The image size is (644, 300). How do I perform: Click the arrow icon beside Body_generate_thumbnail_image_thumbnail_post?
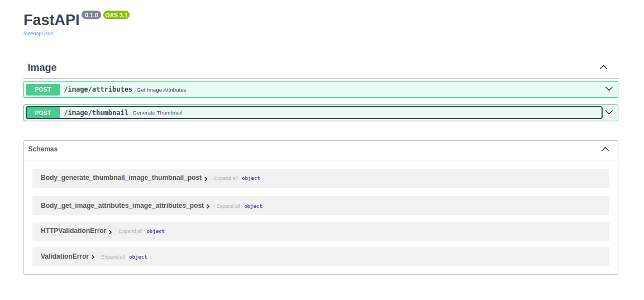click(x=206, y=179)
